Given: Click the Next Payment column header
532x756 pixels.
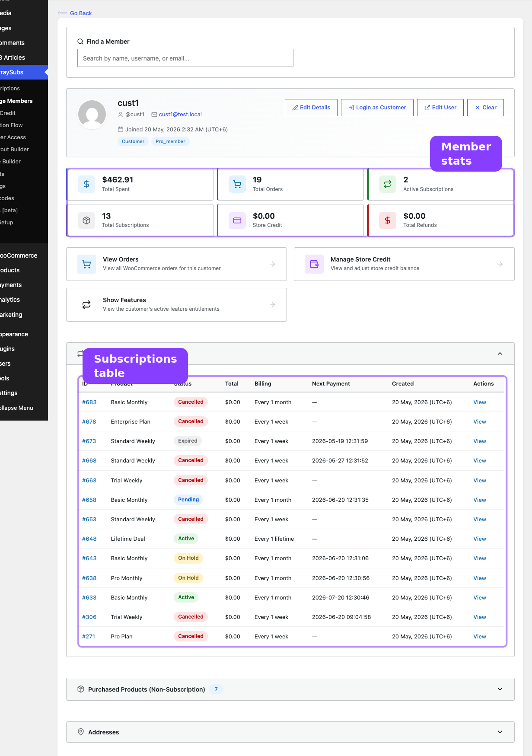Looking at the screenshot, I should (x=331, y=383).
